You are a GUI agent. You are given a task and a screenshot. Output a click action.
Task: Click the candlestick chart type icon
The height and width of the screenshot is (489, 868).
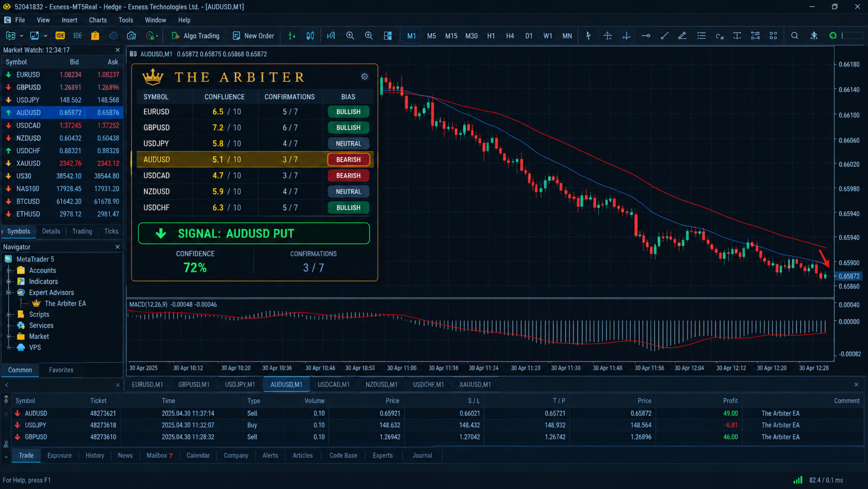tap(310, 36)
